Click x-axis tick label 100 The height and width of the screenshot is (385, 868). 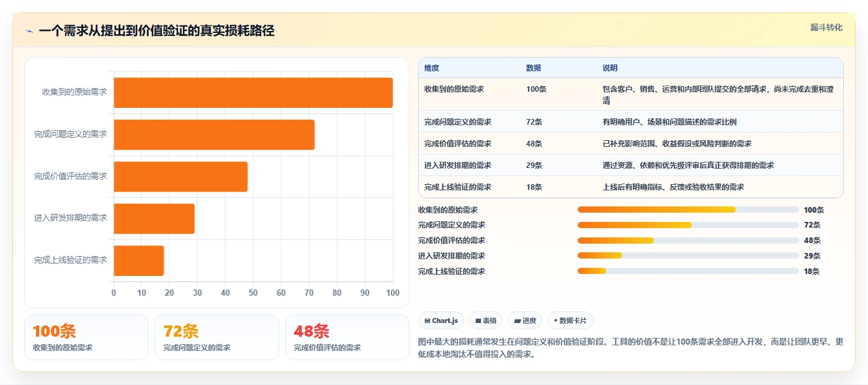(x=392, y=293)
